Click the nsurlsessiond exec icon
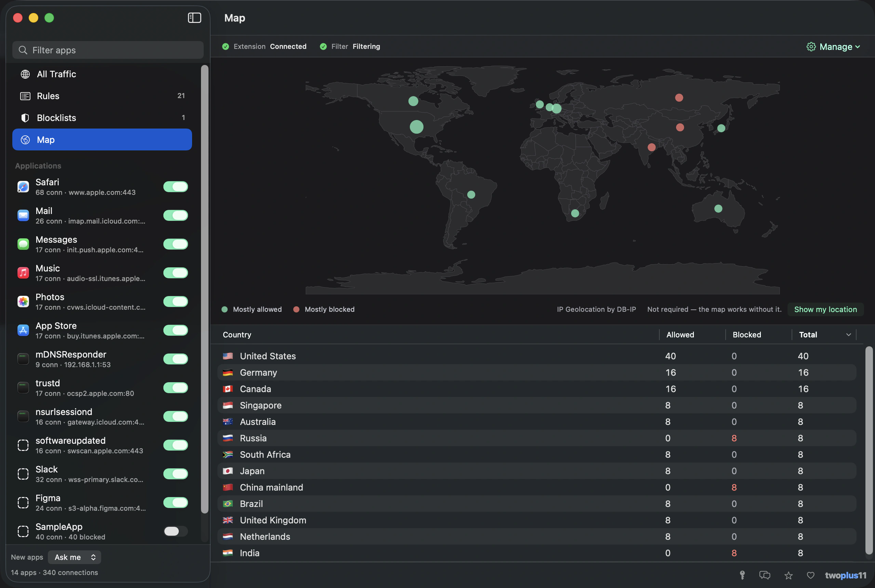875x588 pixels. coord(23,416)
